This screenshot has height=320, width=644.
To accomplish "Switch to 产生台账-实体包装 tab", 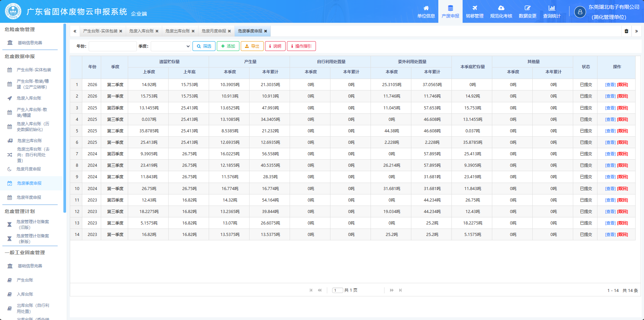I will click(x=100, y=31).
